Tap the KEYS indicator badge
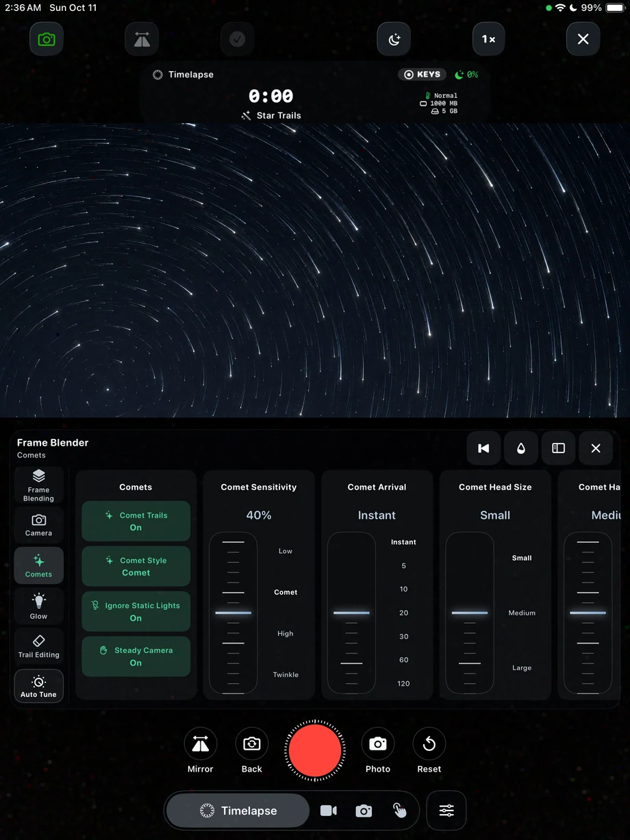Viewport: 630px width, 840px height. click(x=423, y=75)
